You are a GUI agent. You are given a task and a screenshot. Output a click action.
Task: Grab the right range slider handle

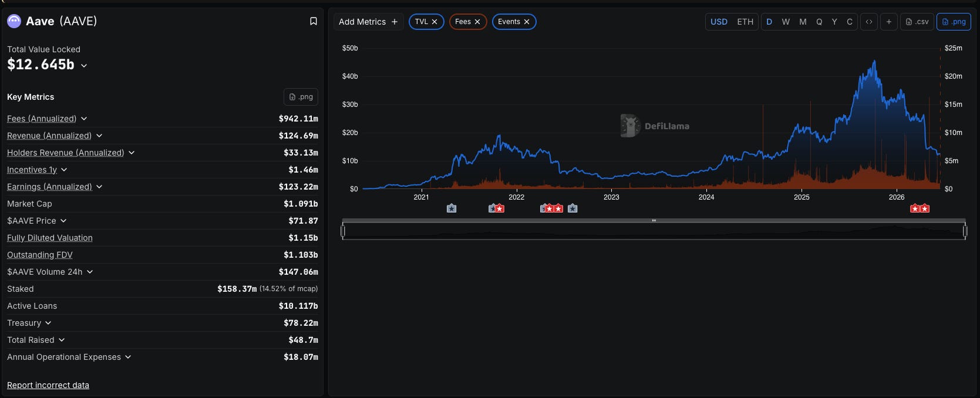pos(965,231)
